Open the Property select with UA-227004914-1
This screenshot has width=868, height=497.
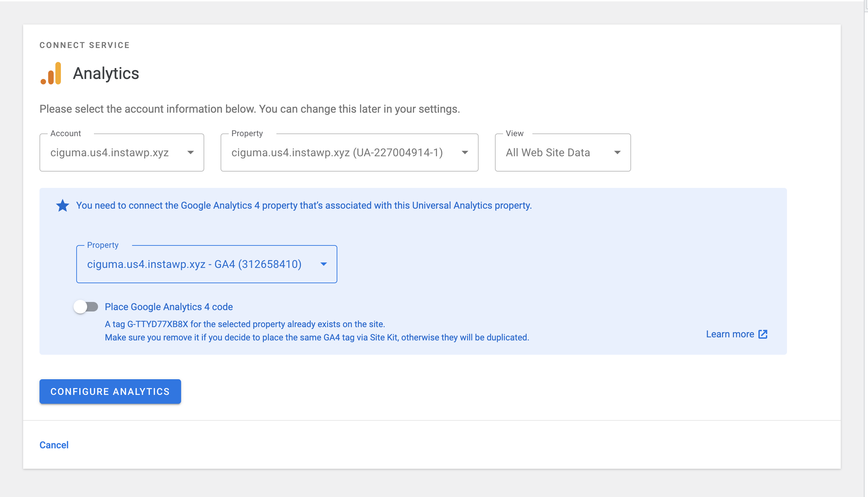[x=337, y=153]
